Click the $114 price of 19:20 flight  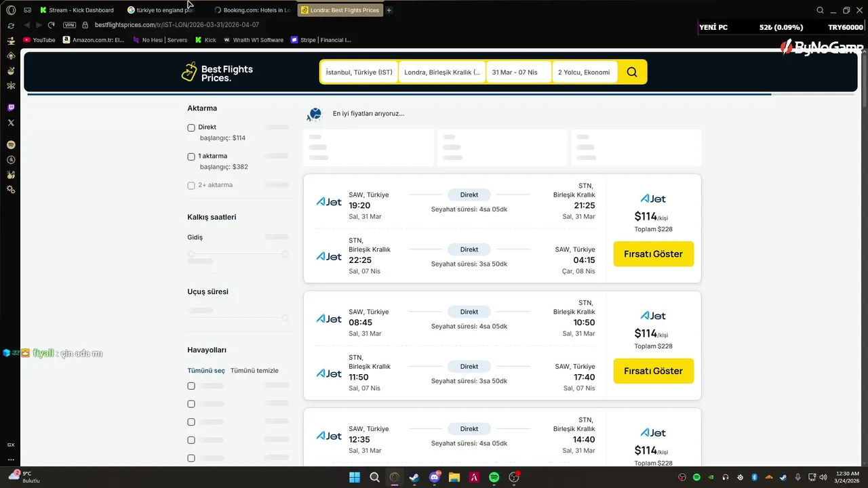click(x=646, y=216)
